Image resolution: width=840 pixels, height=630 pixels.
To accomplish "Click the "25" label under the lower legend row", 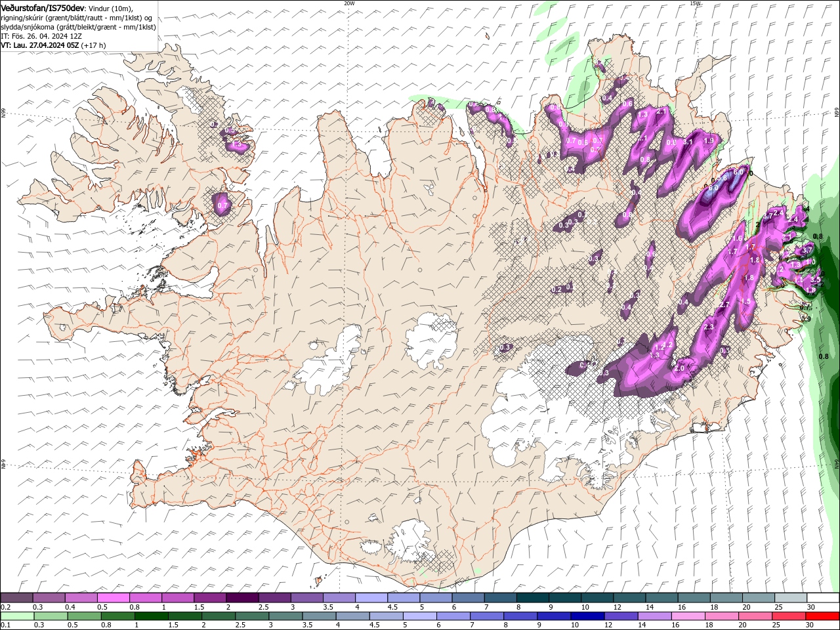I will (778, 625).
